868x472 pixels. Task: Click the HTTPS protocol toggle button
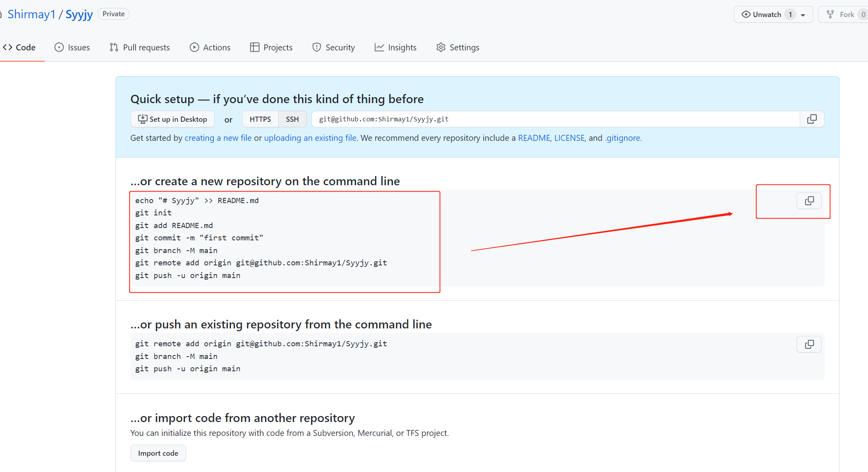pyautogui.click(x=260, y=119)
